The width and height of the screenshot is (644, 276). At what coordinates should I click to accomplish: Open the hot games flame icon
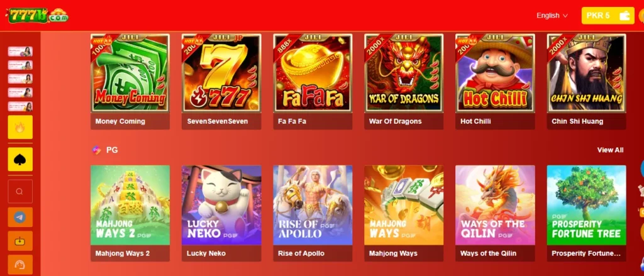(x=20, y=128)
